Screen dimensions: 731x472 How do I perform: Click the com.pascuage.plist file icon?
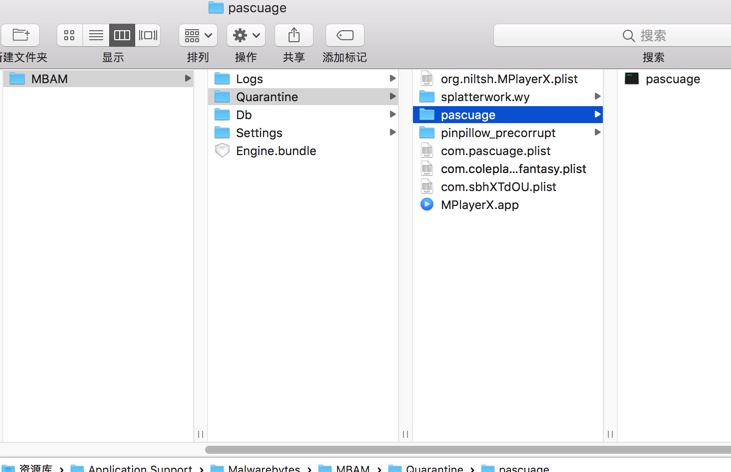pyautogui.click(x=427, y=151)
